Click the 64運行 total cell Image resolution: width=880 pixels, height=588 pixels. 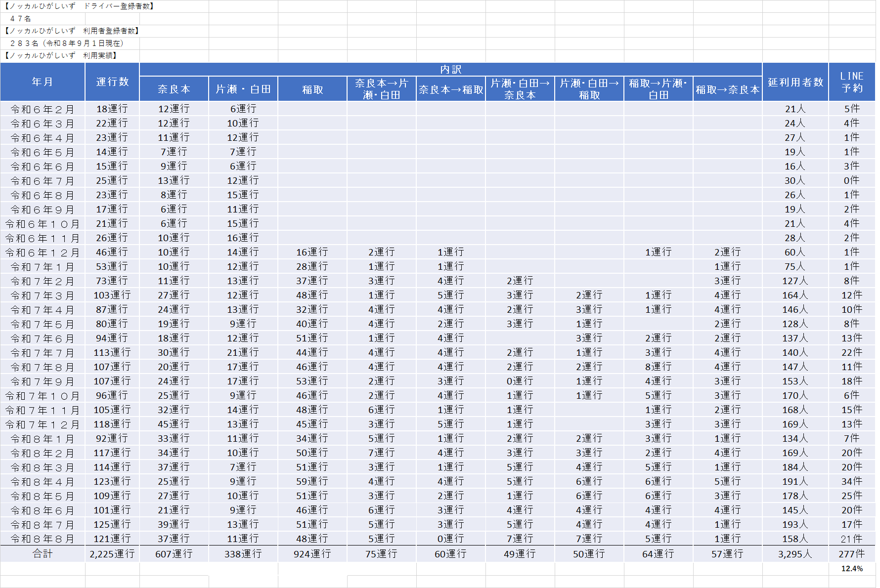click(659, 554)
